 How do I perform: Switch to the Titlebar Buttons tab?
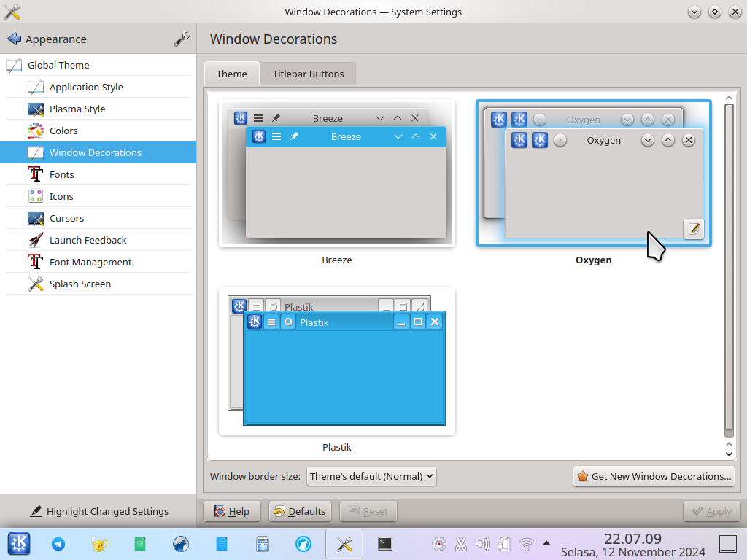point(309,74)
